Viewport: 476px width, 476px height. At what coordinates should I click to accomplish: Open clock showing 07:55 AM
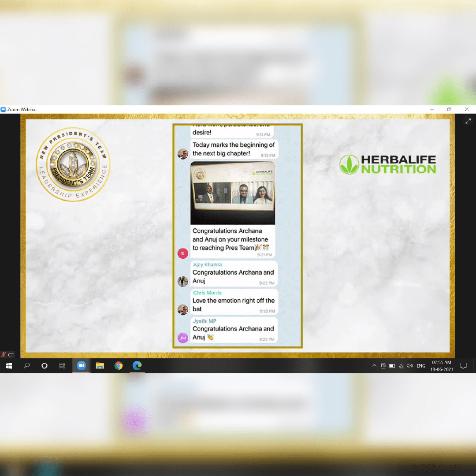[x=441, y=366]
